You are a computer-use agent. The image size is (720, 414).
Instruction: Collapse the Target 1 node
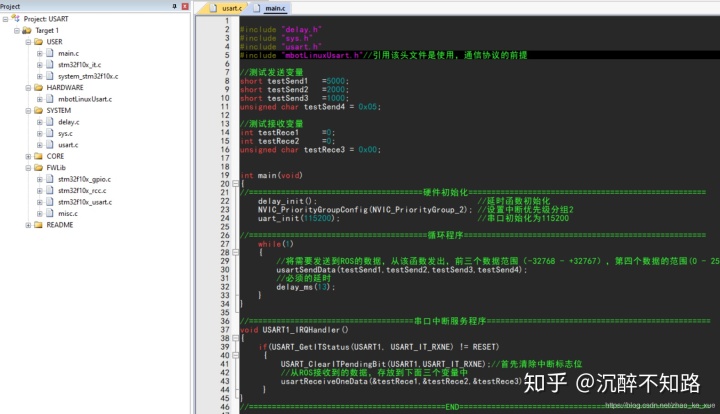coord(17,30)
